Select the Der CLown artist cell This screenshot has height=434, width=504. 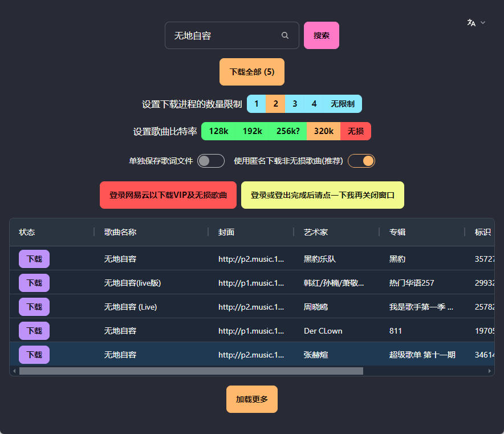(323, 331)
